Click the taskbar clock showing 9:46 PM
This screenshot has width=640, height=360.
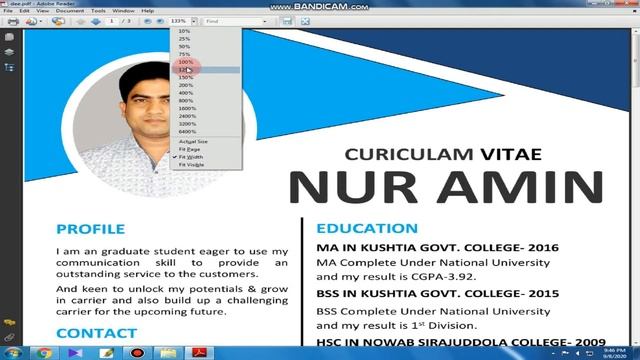coord(614,353)
